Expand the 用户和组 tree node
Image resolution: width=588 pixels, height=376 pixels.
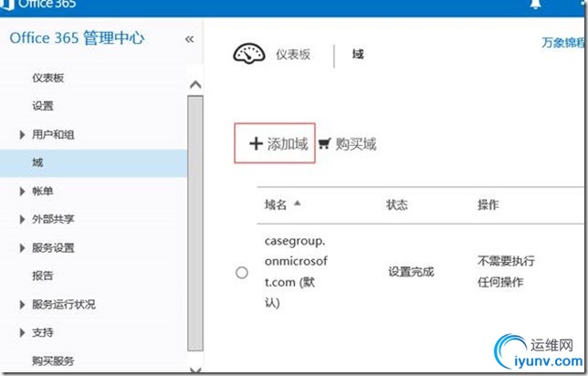point(22,134)
